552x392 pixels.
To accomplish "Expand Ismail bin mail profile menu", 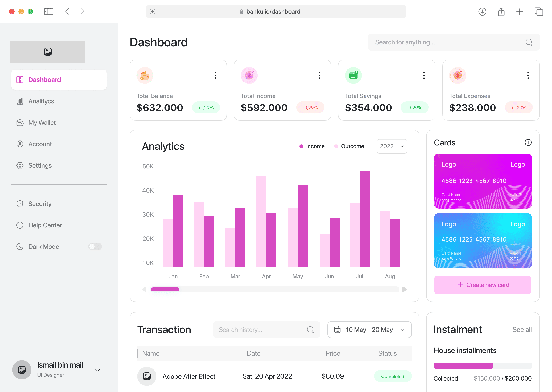I will pyautogui.click(x=98, y=370).
